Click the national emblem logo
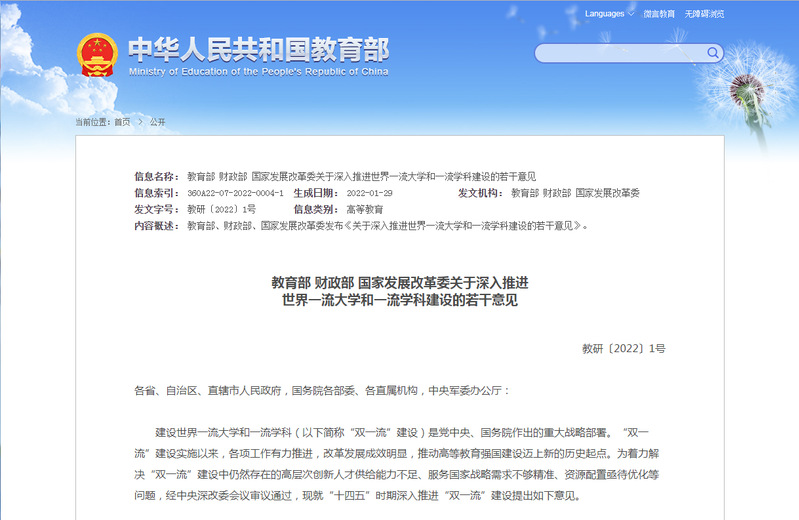The image size is (799, 520). click(97, 56)
